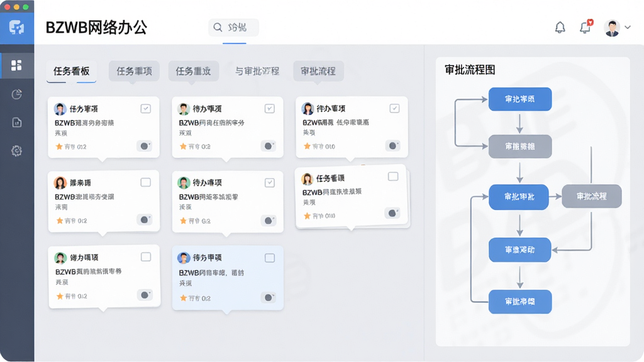
Task: Click the user profile avatar in header
Action: coord(612,28)
